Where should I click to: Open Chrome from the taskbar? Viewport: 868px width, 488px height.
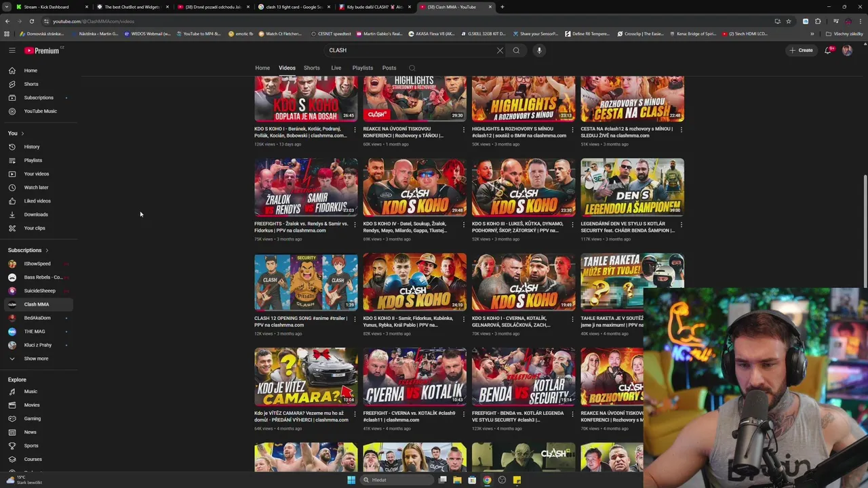487,480
